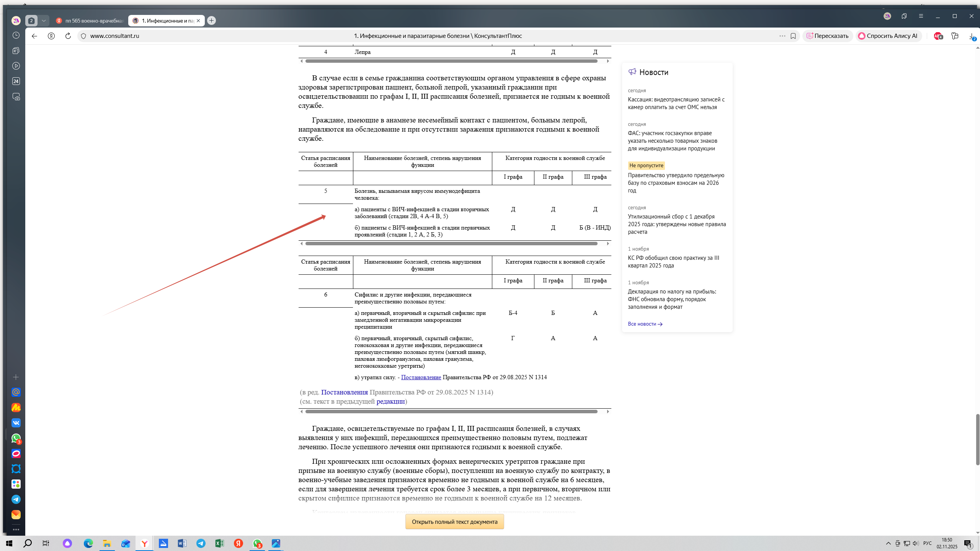Open Word from the taskbar
The image size is (980, 551).
[182, 543]
